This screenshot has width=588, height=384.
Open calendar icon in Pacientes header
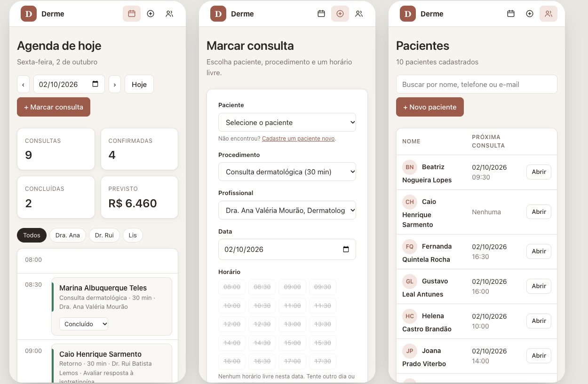(511, 14)
